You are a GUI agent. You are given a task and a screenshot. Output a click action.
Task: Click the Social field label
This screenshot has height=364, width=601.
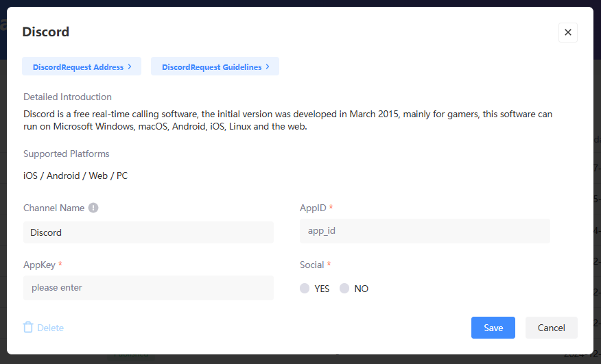[x=311, y=265]
